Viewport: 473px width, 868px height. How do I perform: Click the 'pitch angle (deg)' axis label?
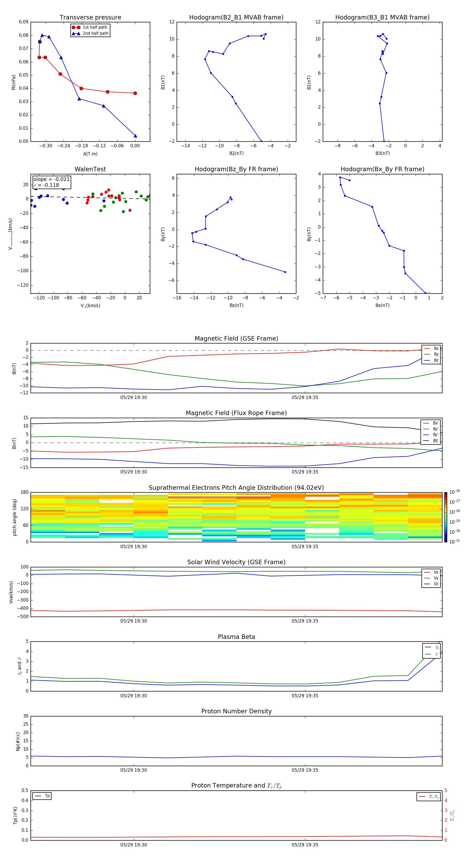coord(14,517)
